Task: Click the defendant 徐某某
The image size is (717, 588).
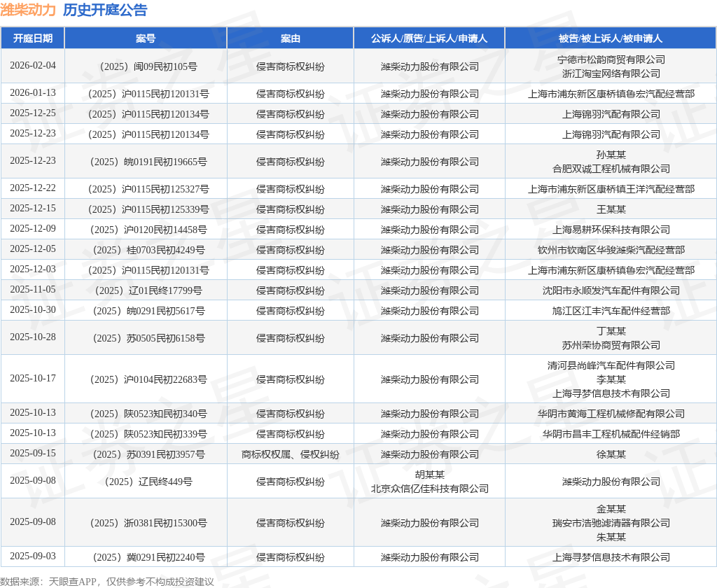Action: [x=611, y=454]
